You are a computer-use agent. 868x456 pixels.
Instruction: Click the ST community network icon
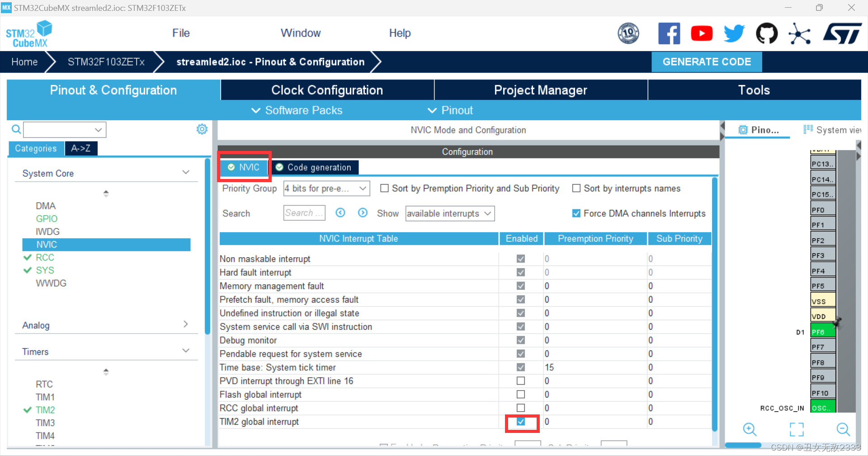tap(799, 33)
